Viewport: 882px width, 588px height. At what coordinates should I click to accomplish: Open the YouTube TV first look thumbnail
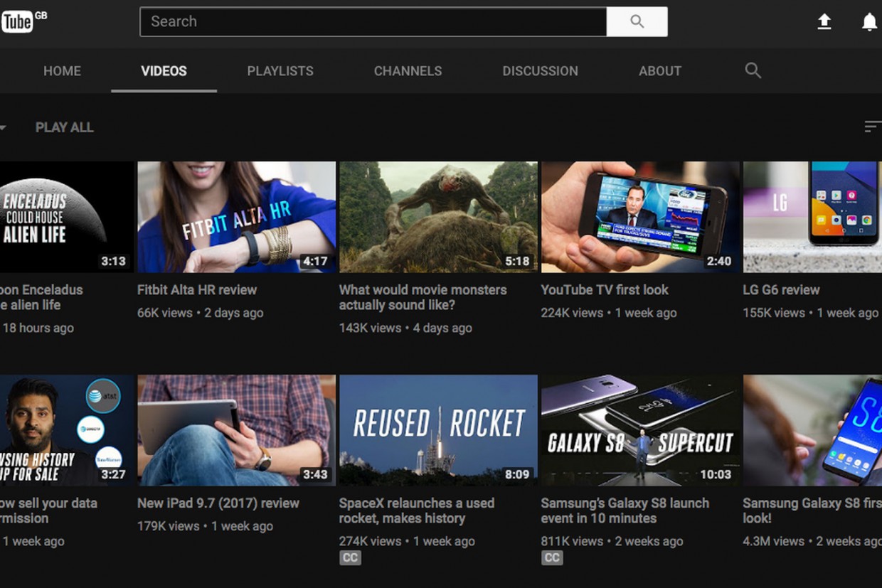pyautogui.click(x=640, y=217)
